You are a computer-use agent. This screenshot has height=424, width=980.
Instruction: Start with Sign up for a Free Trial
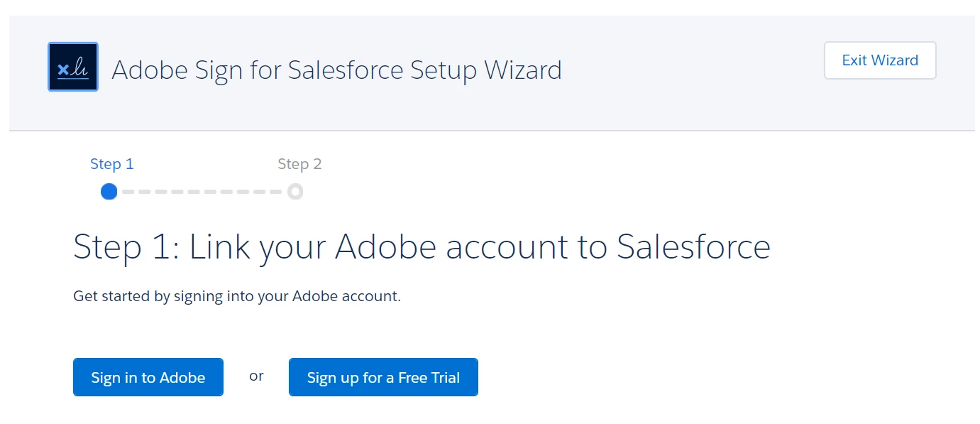click(x=383, y=377)
